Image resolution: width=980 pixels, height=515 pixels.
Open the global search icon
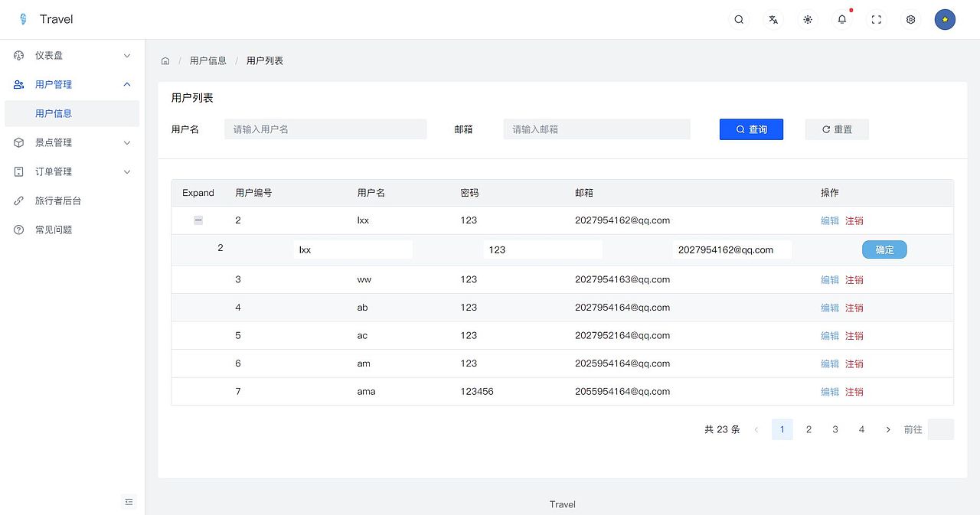738,19
